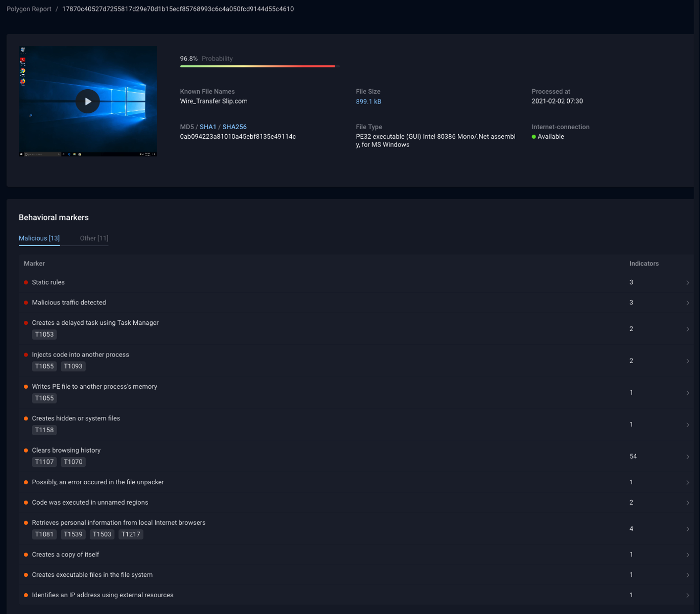The width and height of the screenshot is (700, 614).
Task: Select Writes PE file to another process's memory
Action: coord(94,387)
